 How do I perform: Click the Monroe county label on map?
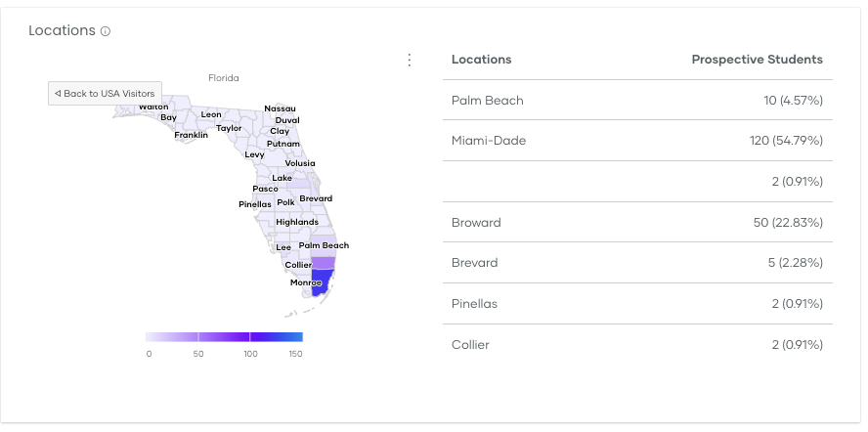click(x=306, y=283)
